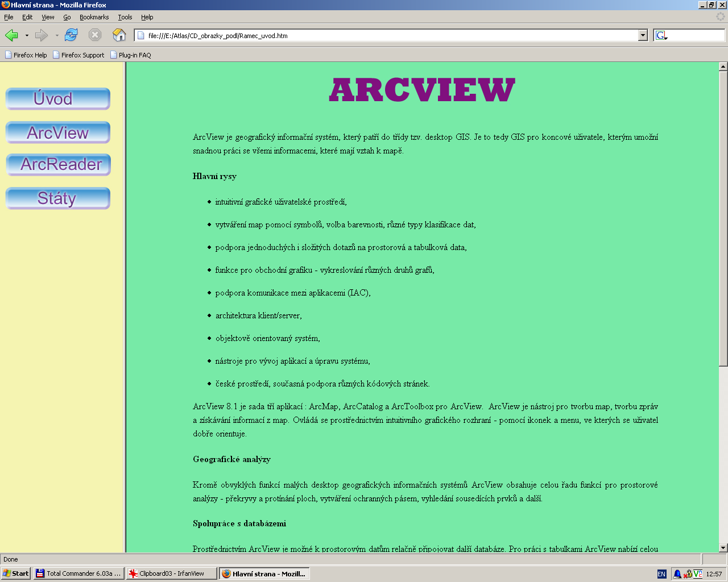Open the File menu
The image size is (728, 582).
coord(9,17)
